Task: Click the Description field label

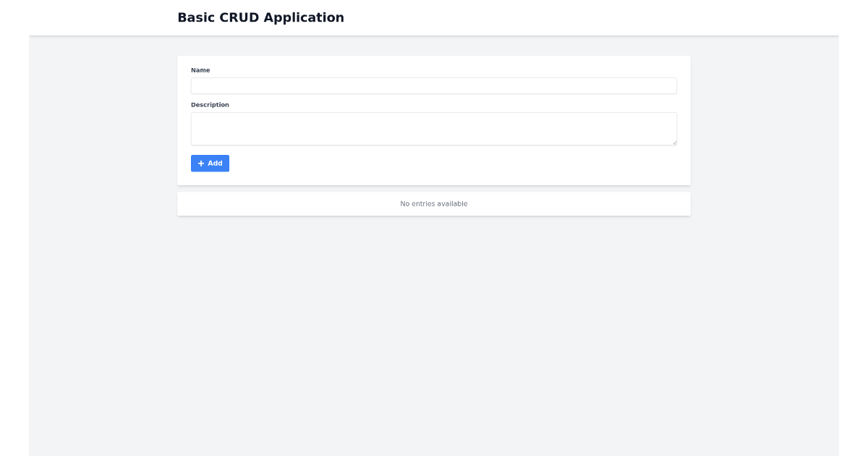Action: 210,104
